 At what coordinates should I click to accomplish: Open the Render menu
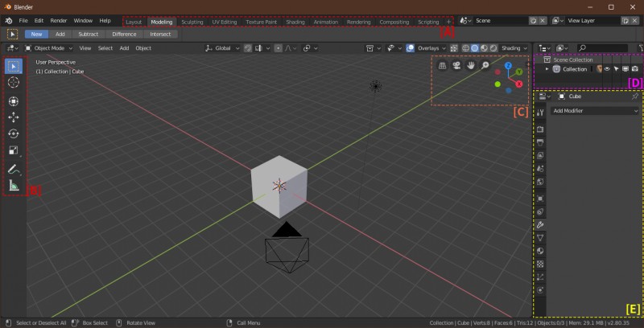coord(59,21)
